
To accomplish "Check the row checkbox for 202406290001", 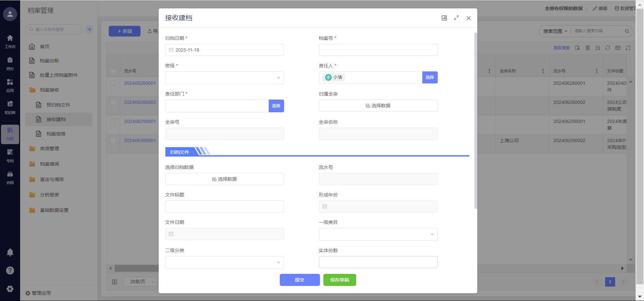I will 113,121.
